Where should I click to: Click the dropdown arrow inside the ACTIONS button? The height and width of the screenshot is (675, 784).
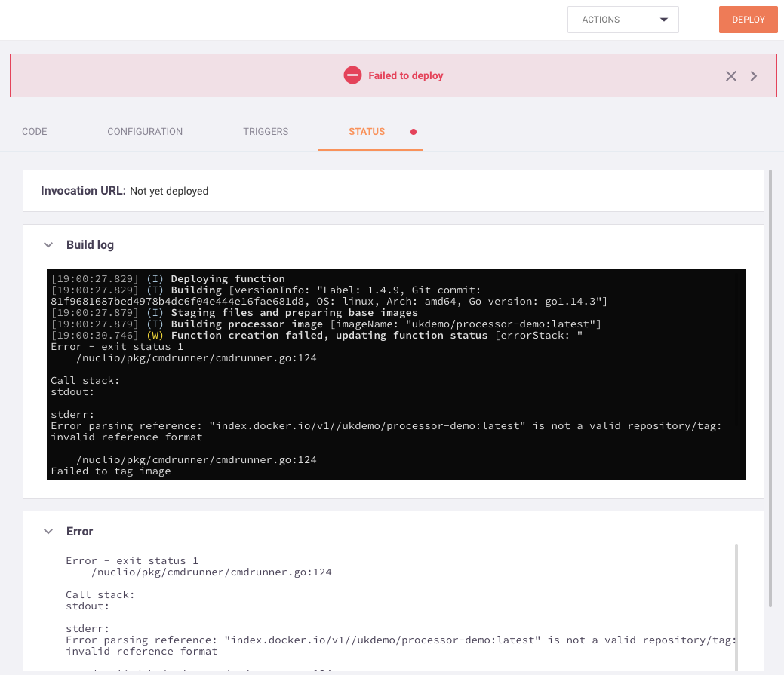(663, 19)
